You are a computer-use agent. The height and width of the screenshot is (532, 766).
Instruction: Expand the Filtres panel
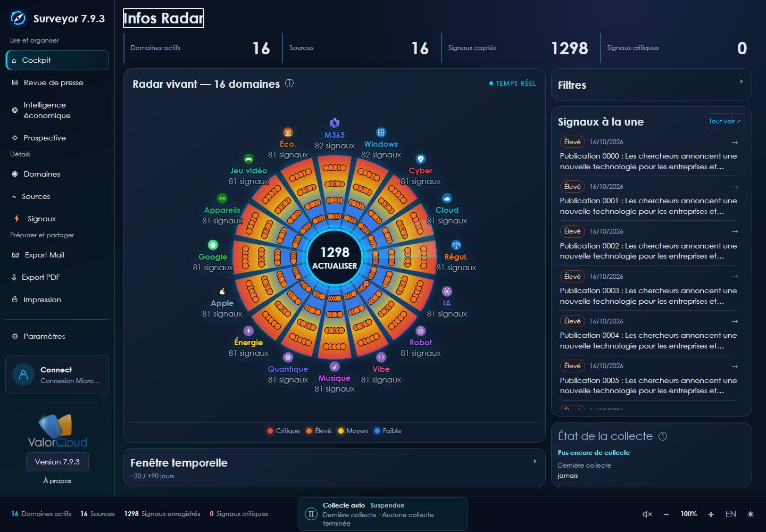652,85
